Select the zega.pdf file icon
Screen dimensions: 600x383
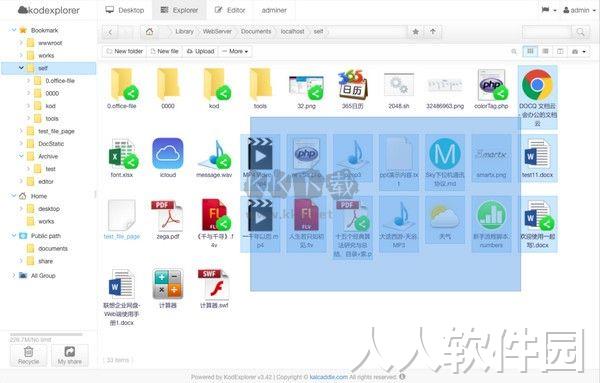point(167,215)
